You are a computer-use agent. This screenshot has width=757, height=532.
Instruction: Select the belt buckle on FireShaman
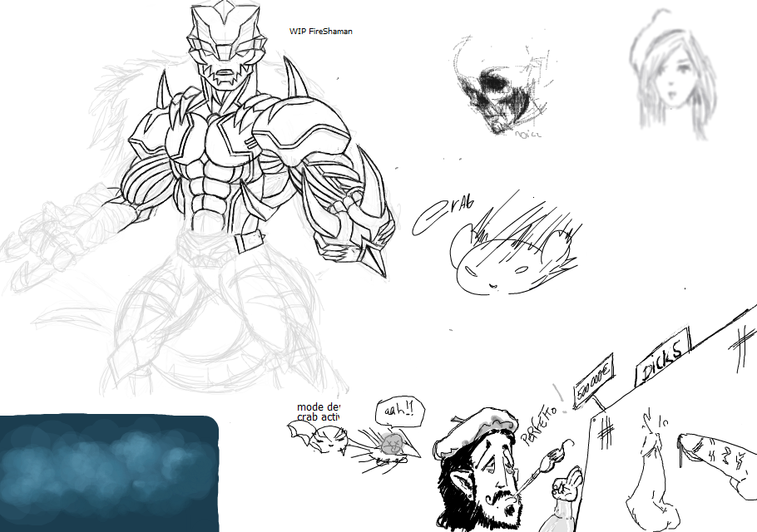click(248, 243)
